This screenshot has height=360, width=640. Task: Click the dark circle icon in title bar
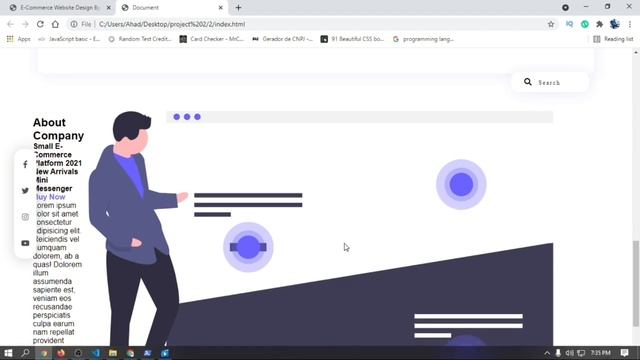[x=565, y=7]
